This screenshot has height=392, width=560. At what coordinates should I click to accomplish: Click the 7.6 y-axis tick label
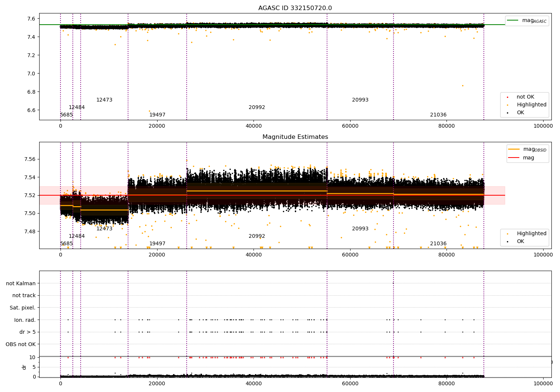tap(32, 19)
